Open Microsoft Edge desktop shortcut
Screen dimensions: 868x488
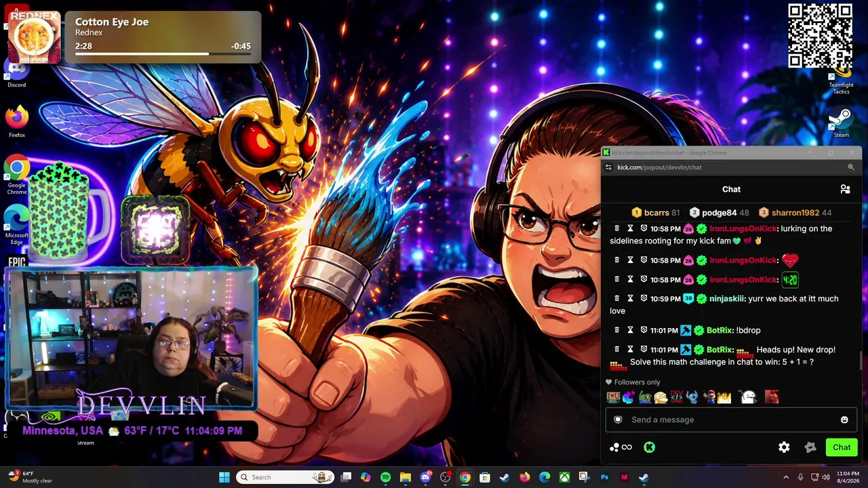tap(17, 226)
